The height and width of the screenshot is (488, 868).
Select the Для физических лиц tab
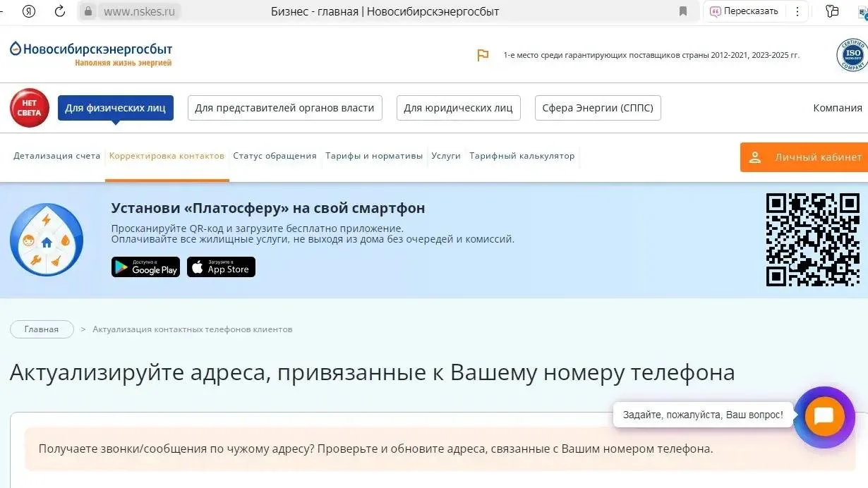116,108
